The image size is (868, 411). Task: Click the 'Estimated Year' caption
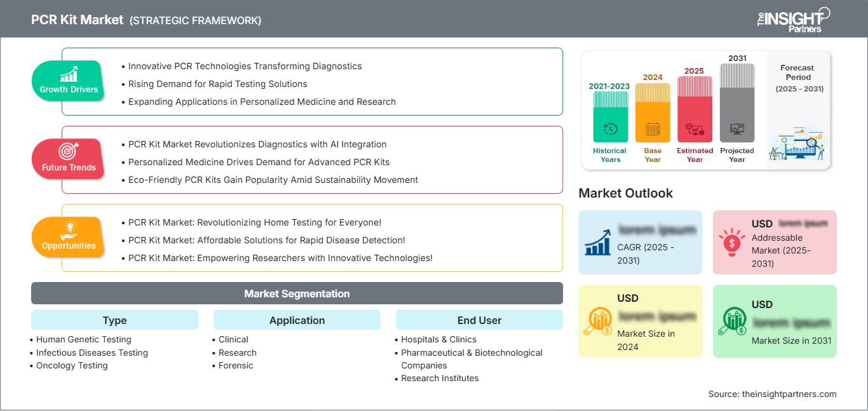point(695,155)
